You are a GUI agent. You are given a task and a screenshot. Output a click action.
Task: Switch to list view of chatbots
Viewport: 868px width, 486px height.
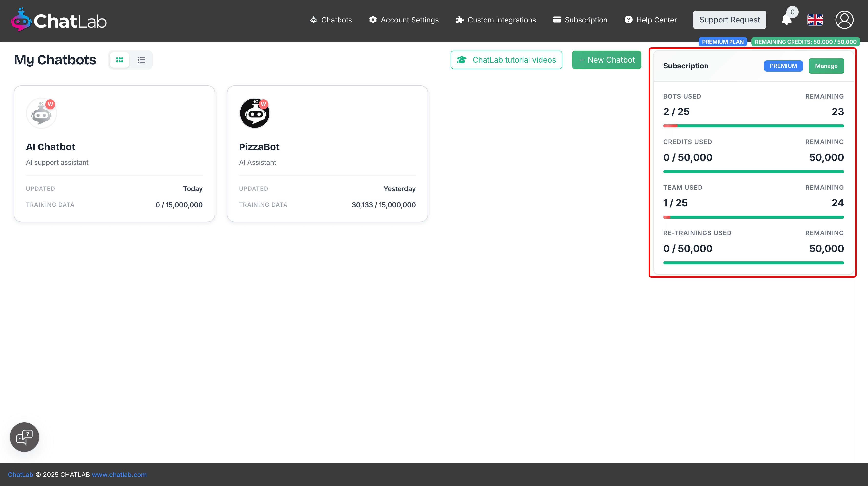(141, 60)
